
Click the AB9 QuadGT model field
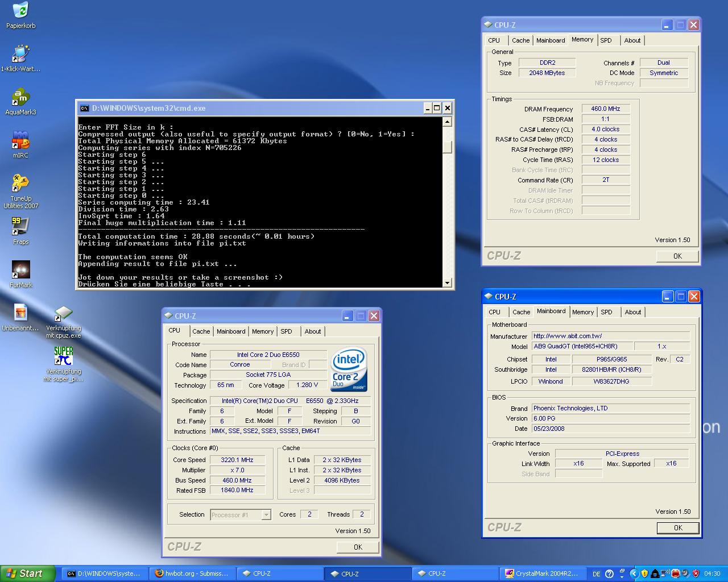tap(582, 346)
